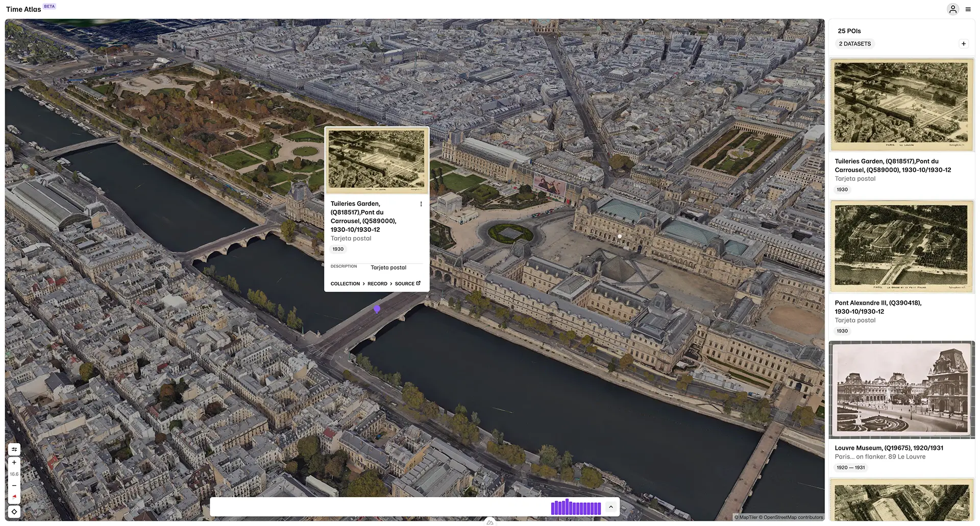Open the RECORD link in popup
Screen dimensions: 980x526
tap(377, 284)
